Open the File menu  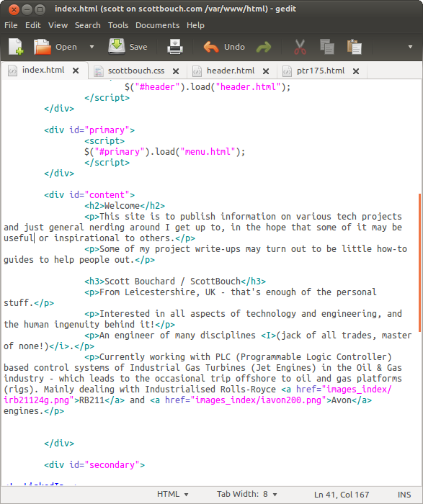[x=11, y=25]
